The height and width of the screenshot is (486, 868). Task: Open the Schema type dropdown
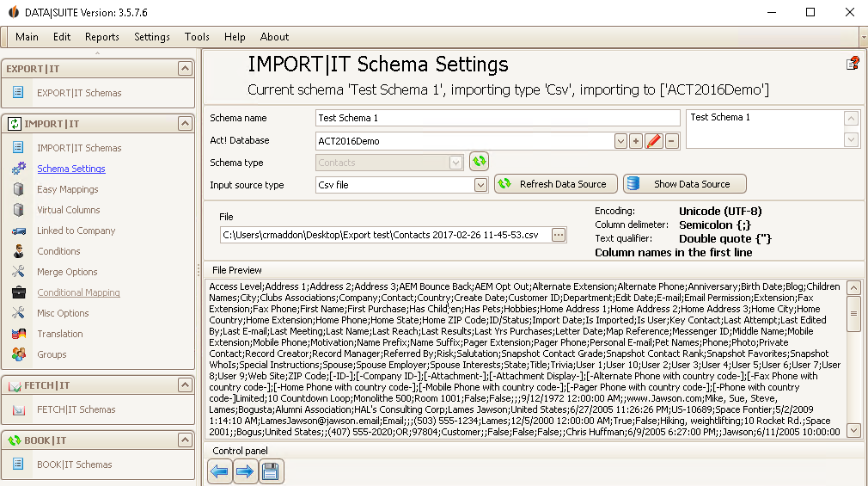click(x=455, y=163)
